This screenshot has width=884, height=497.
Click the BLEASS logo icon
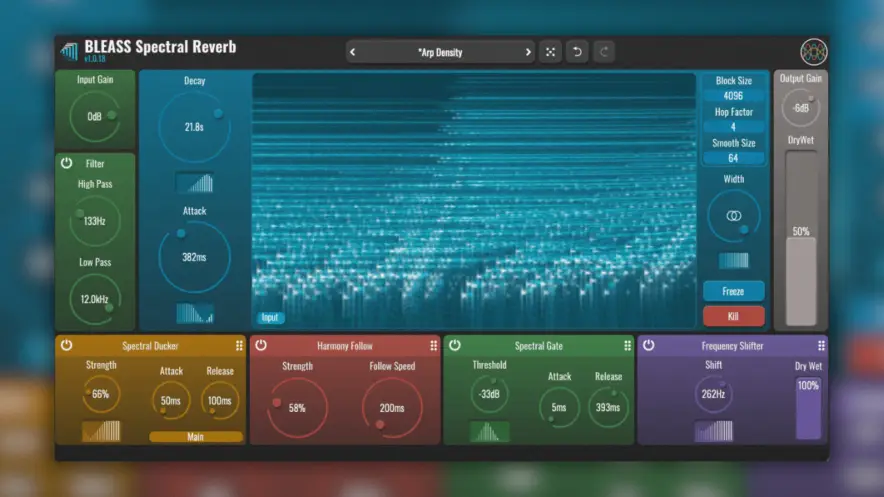click(x=69, y=52)
